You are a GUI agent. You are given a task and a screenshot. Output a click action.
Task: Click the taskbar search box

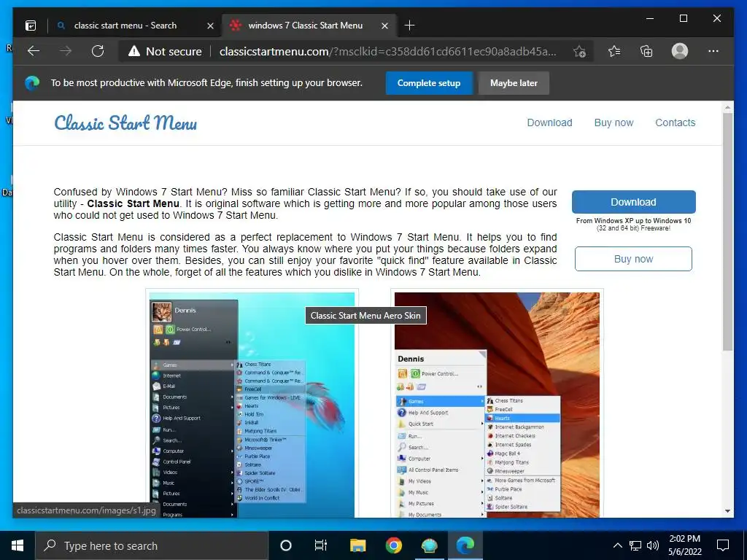(x=152, y=545)
